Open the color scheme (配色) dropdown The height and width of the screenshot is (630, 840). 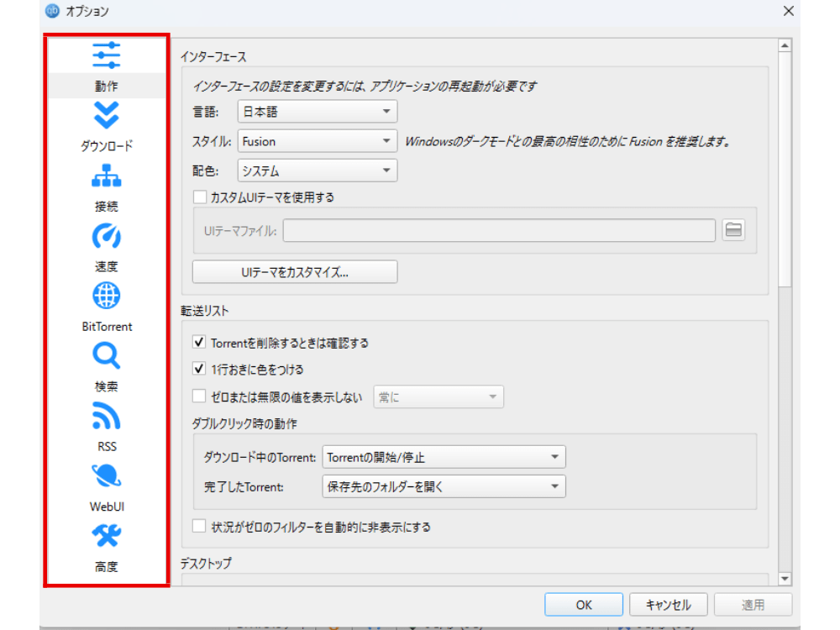point(318,171)
